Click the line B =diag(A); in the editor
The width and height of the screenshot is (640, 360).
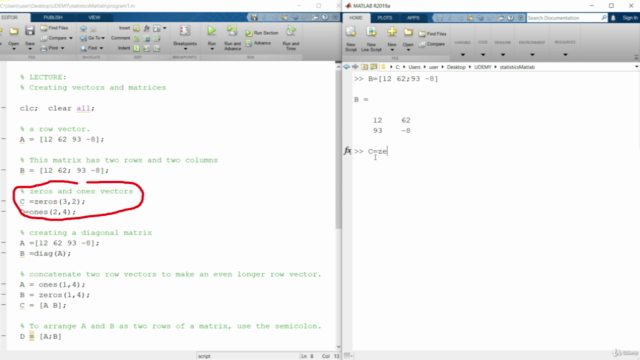tap(45, 253)
